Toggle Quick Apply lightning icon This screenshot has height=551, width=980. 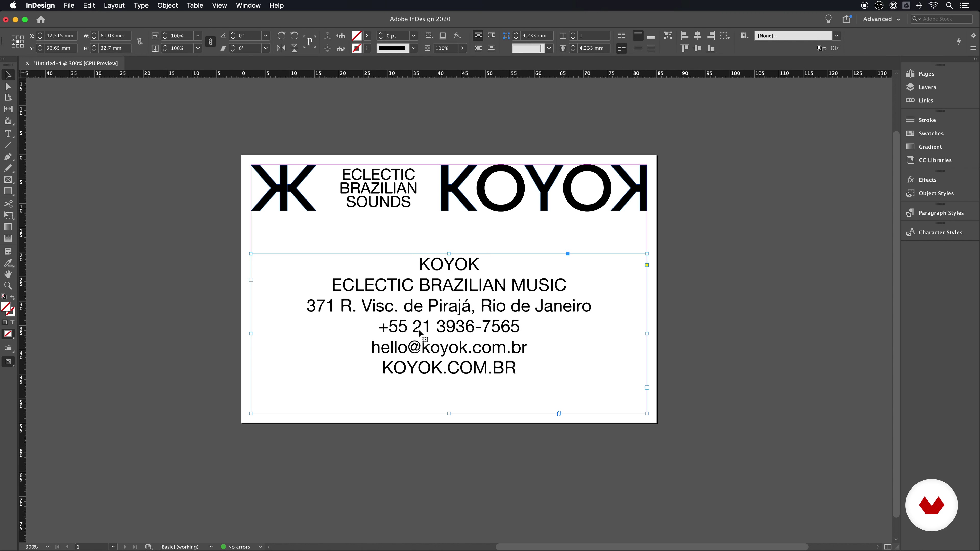[x=959, y=41]
